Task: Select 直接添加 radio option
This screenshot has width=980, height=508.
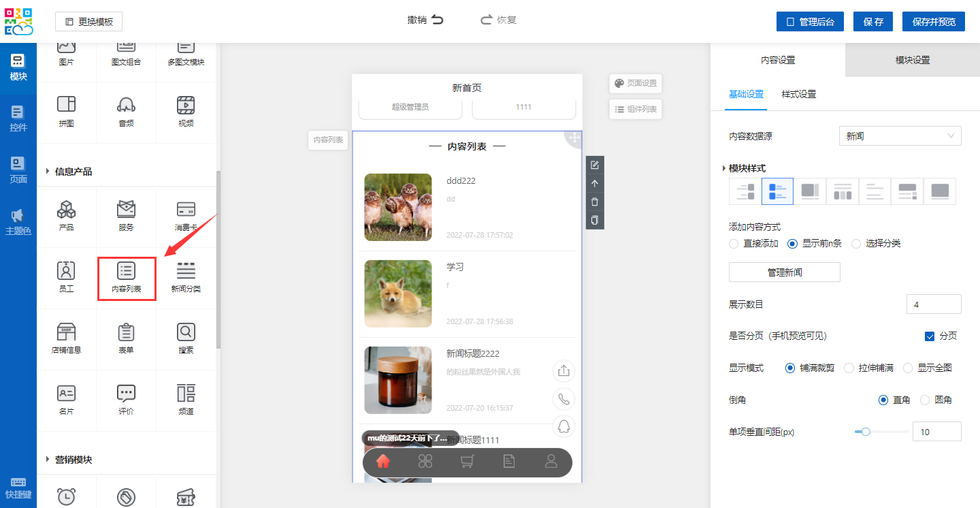Action: point(734,244)
